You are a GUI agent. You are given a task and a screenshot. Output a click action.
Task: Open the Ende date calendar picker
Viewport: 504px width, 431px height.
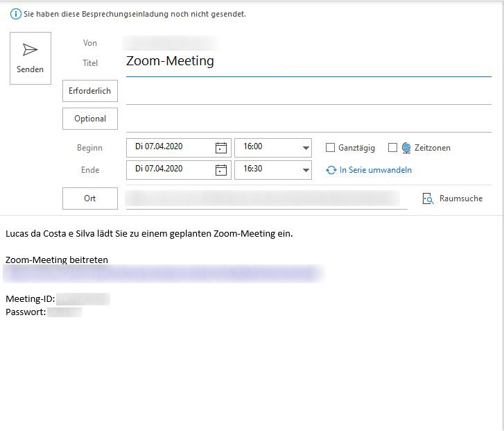pyautogui.click(x=221, y=170)
